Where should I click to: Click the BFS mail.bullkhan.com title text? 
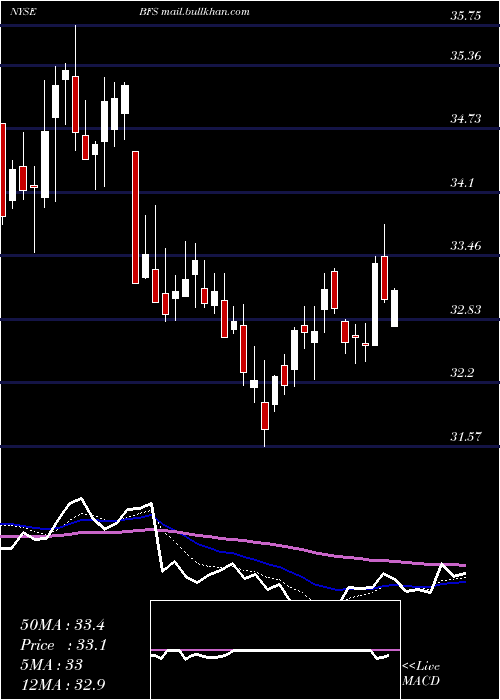coord(194,12)
